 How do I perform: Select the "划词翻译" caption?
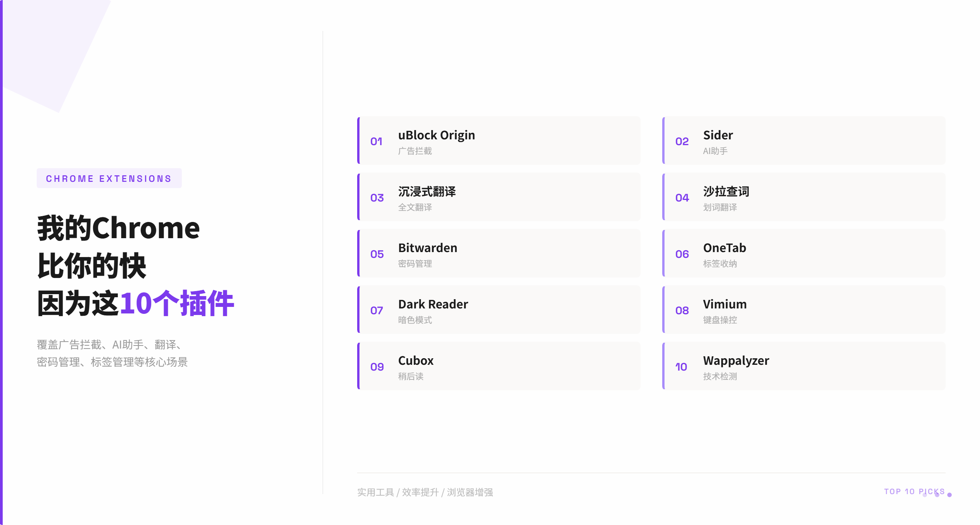[x=720, y=207]
